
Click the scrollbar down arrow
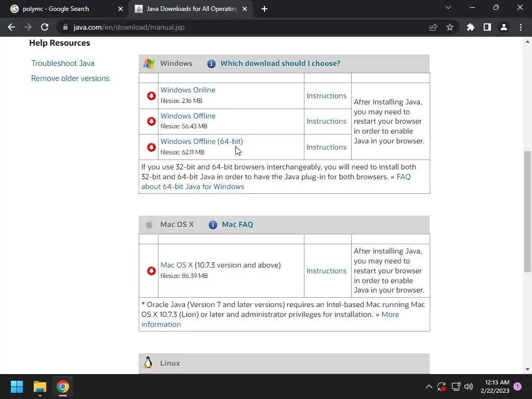(527, 369)
